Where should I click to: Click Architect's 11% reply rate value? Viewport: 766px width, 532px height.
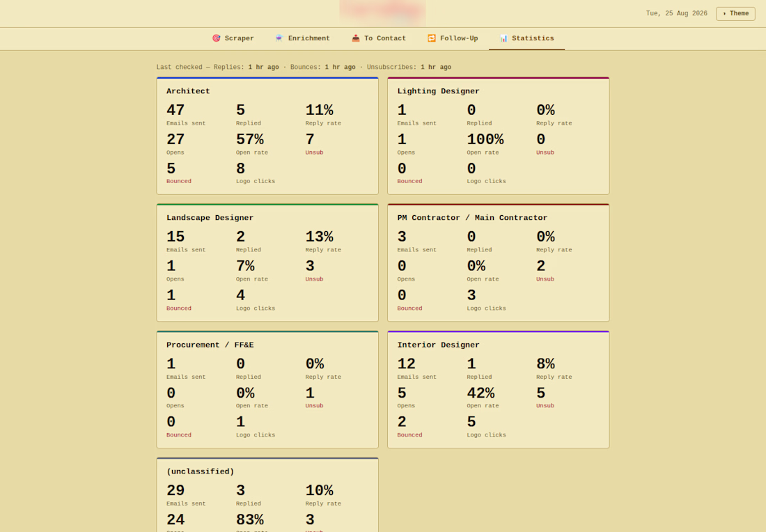pos(320,111)
